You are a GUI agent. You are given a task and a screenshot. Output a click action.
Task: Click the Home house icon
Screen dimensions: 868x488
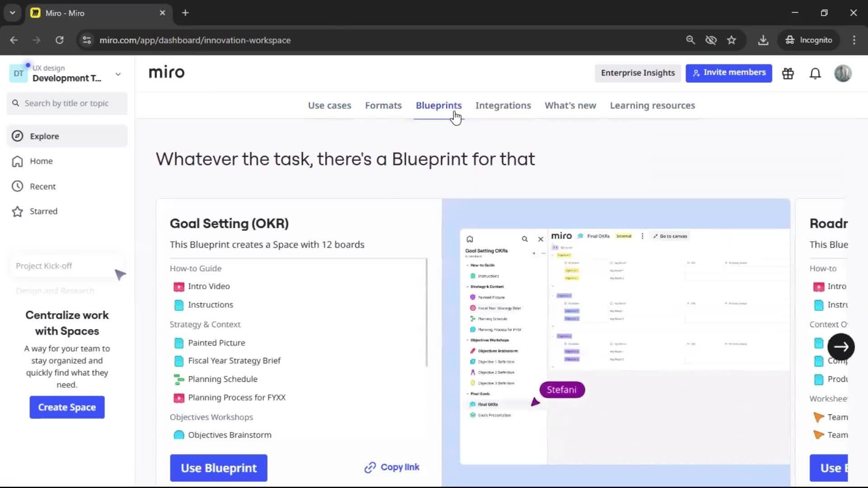coord(17,161)
